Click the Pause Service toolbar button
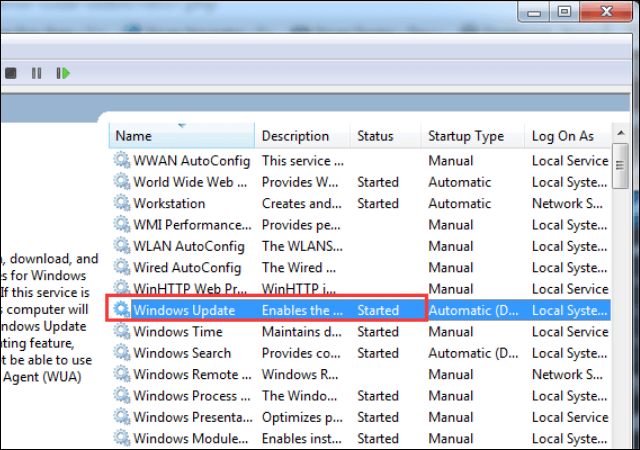Screen dimensions: 640x450 pos(36,74)
